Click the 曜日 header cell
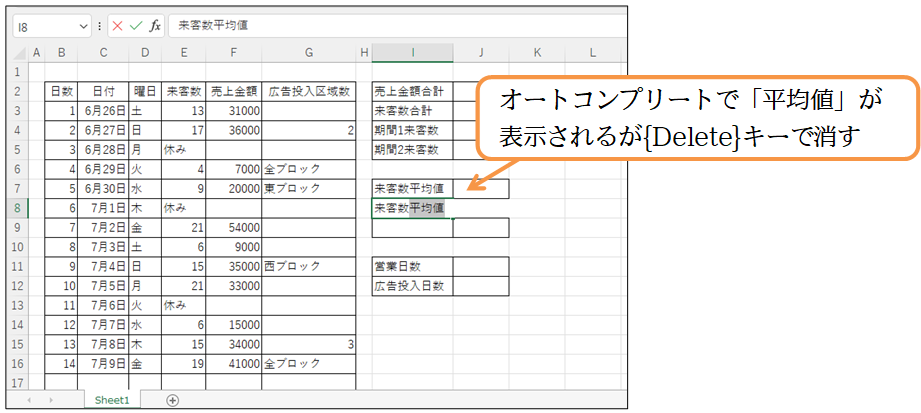The height and width of the screenshot is (413, 921). coord(145,91)
